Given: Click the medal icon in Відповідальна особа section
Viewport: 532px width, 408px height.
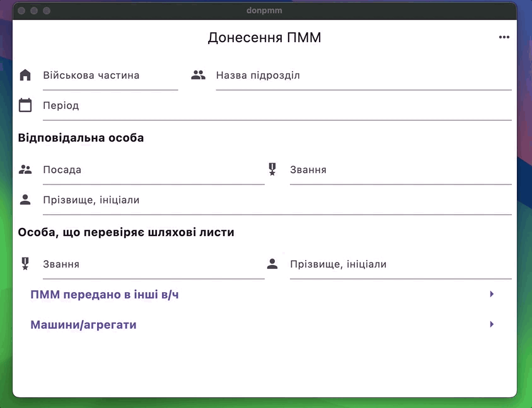Looking at the screenshot, I should coord(272,169).
